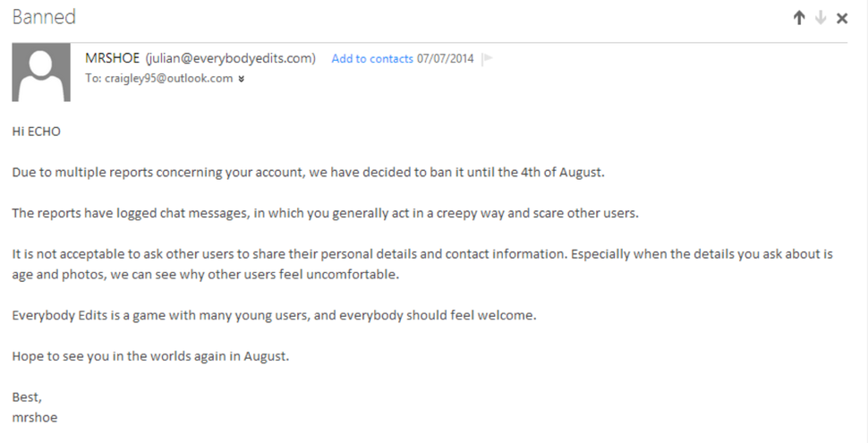The height and width of the screenshot is (443, 868).
Task: Click the mrshoe signature at the bottom
Action: (35, 418)
